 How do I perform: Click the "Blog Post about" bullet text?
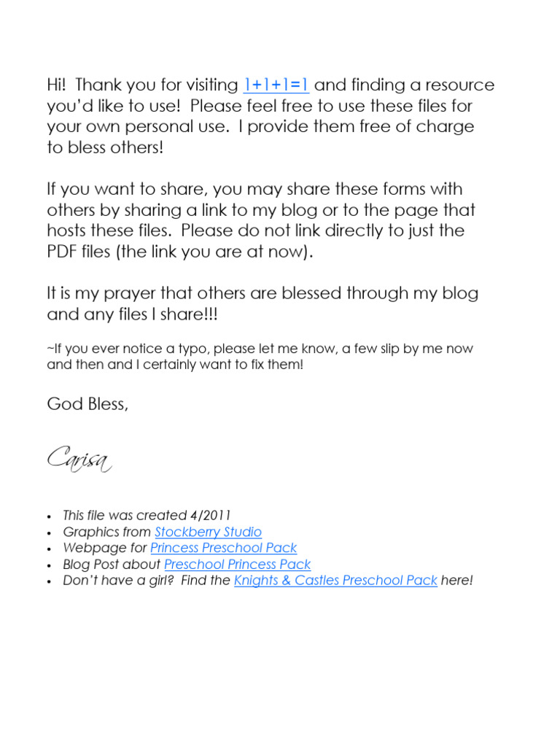pyautogui.click(x=112, y=565)
